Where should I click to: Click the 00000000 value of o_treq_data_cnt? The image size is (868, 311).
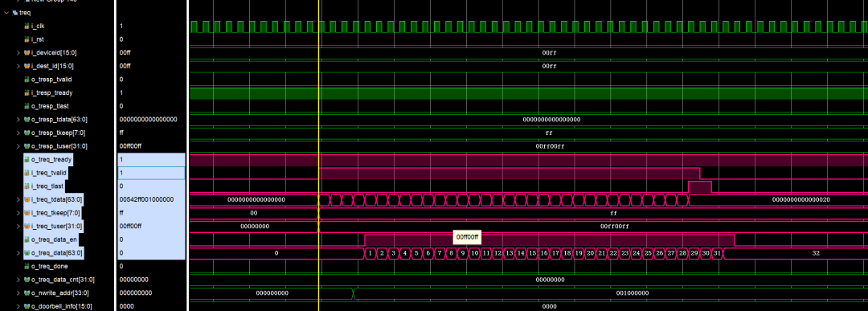[133, 280]
